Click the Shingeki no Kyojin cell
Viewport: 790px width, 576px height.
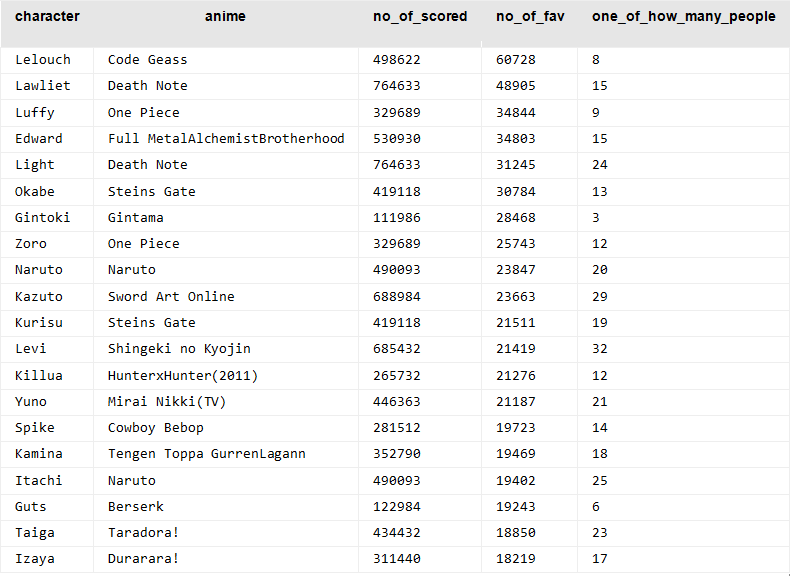pos(179,349)
